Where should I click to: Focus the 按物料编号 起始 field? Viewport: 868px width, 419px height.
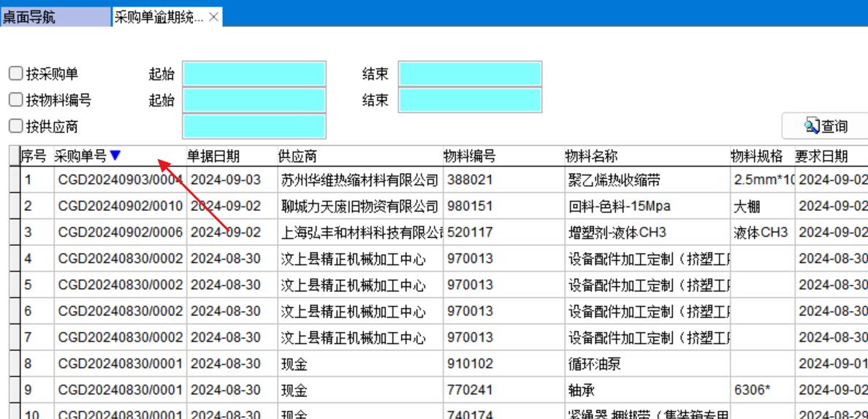click(x=254, y=100)
